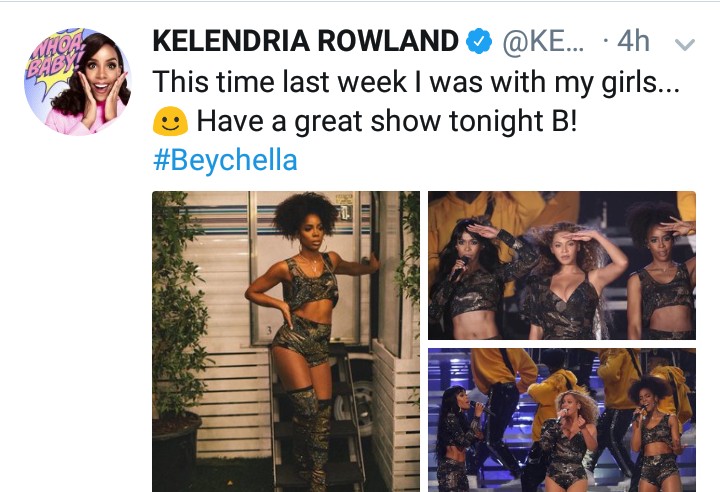Open the WHOA BABY profile avatar

click(78, 82)
